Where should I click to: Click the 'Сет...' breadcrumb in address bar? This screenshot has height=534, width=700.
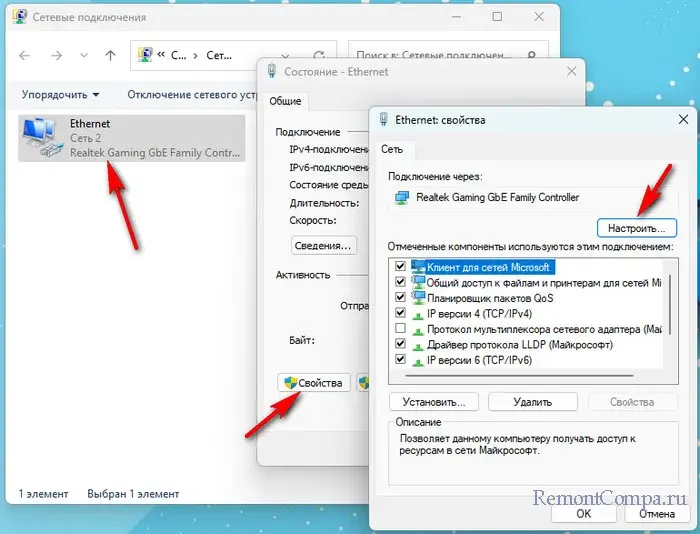219,55
